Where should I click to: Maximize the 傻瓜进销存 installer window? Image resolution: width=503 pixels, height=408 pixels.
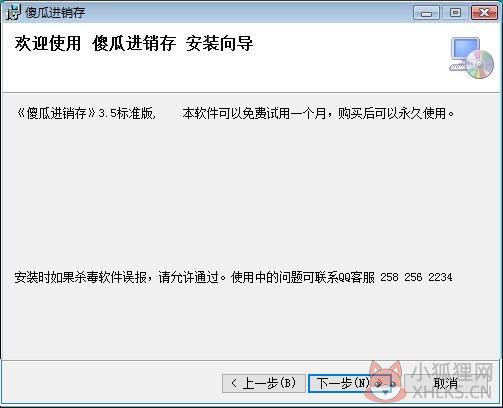[x=455, y=13]
